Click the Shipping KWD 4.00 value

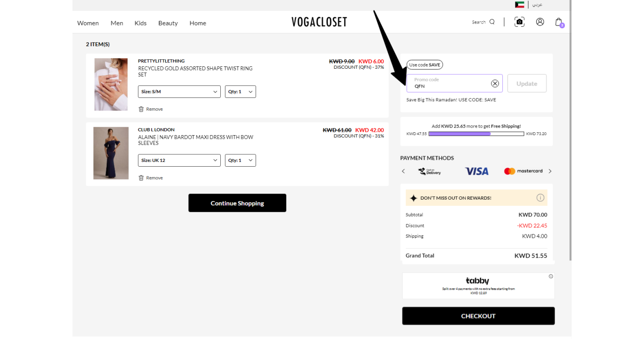[535, 236]
